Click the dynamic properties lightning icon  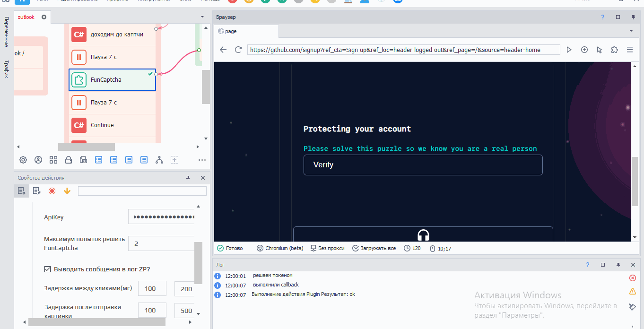pos(36,191)
